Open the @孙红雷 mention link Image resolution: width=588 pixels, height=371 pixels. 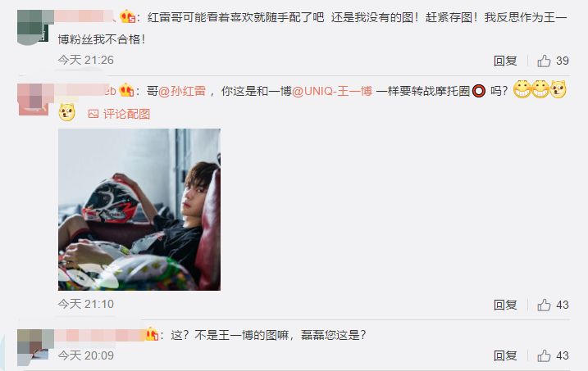[x=182, y=91]
